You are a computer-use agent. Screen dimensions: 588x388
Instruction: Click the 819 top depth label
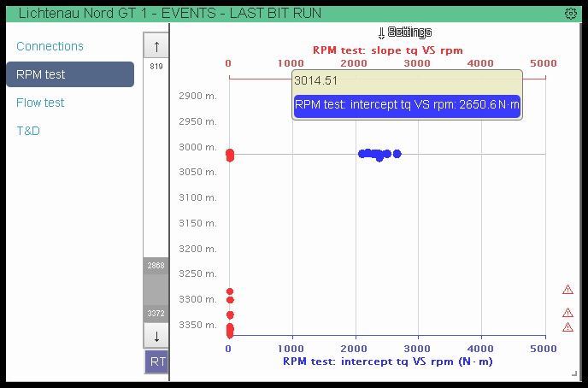156,67
